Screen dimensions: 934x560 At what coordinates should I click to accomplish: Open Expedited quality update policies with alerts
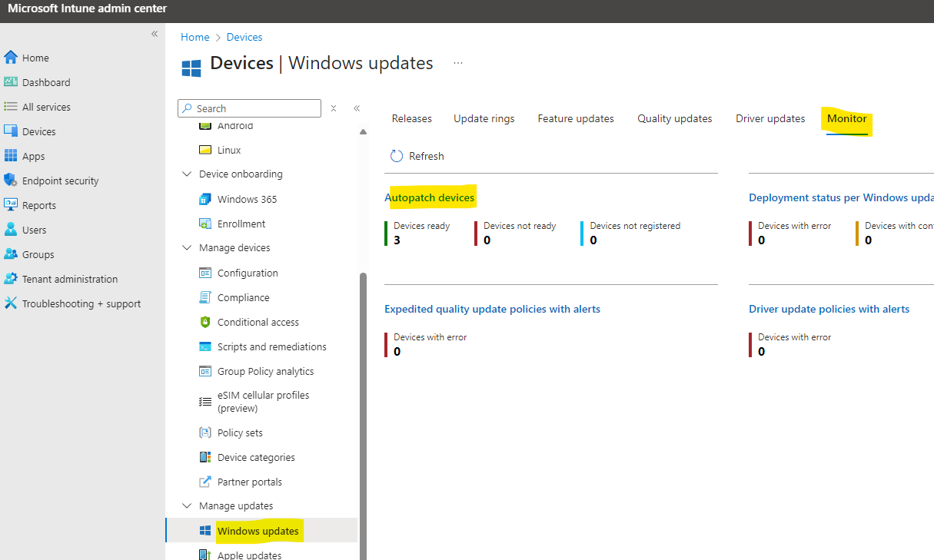pyautogui.click(x=492, y=309)
